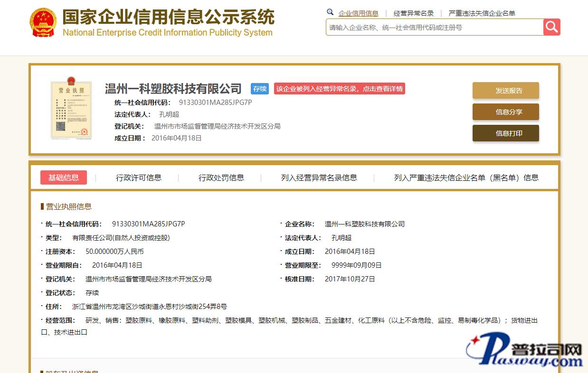Viewport: 588px width, 373px height.
Task: Click the national emblem logo
Action: pos(43,22)
